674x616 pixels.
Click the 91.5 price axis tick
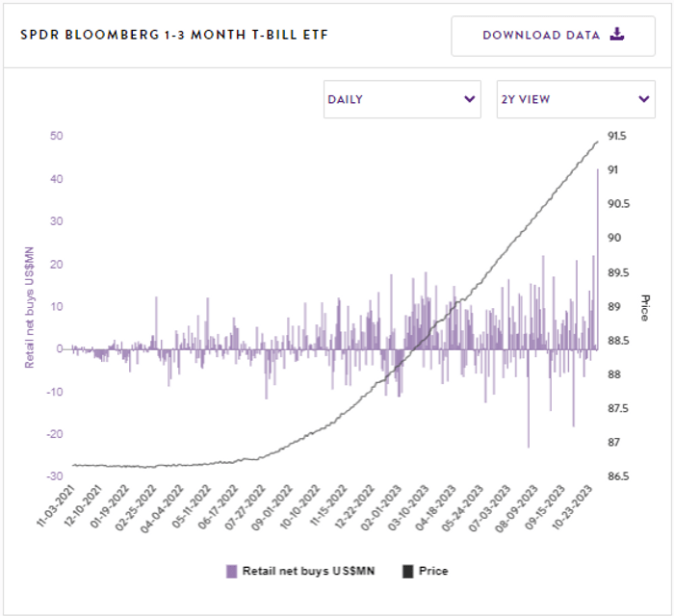[615, 137]
